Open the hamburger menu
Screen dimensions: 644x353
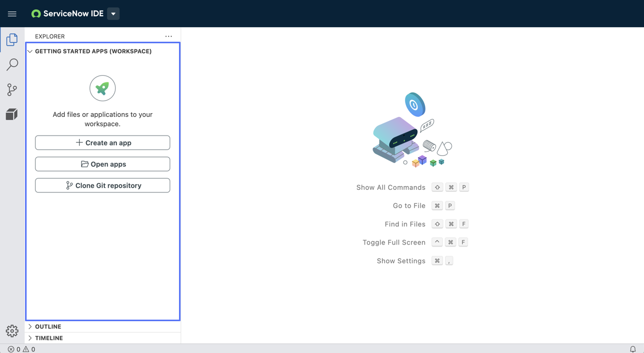(12, 14)
